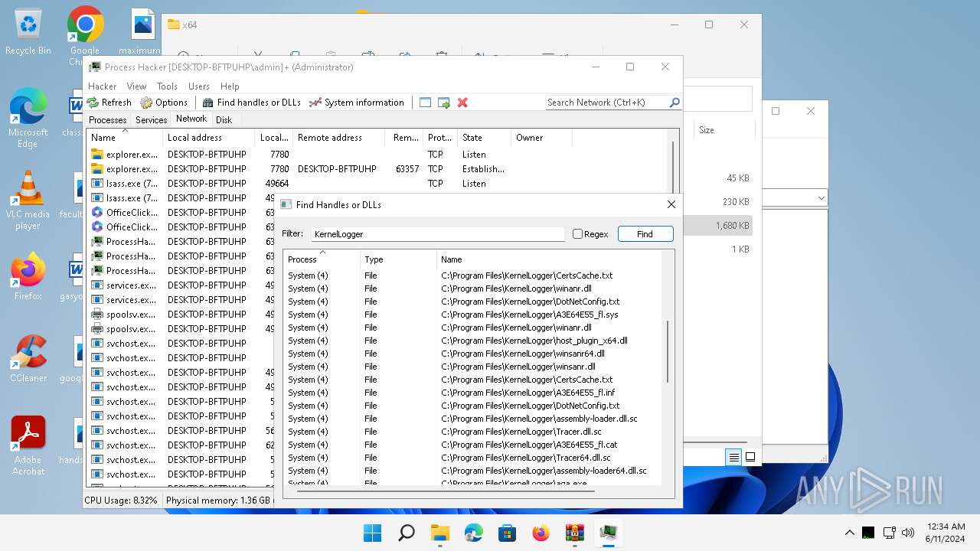Open the Tools menu
Viewport: 980px width, 551px height.
point(167,86)
